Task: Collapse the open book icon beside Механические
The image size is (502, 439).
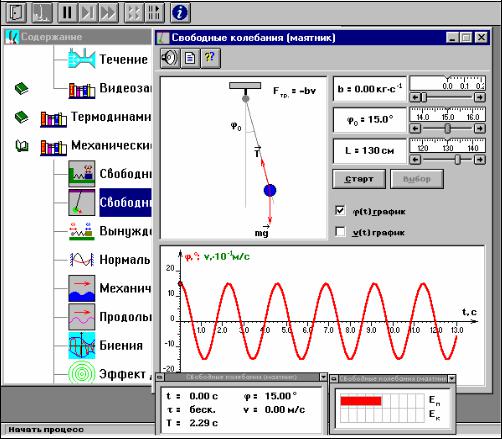Action: [x=22, y=146]
